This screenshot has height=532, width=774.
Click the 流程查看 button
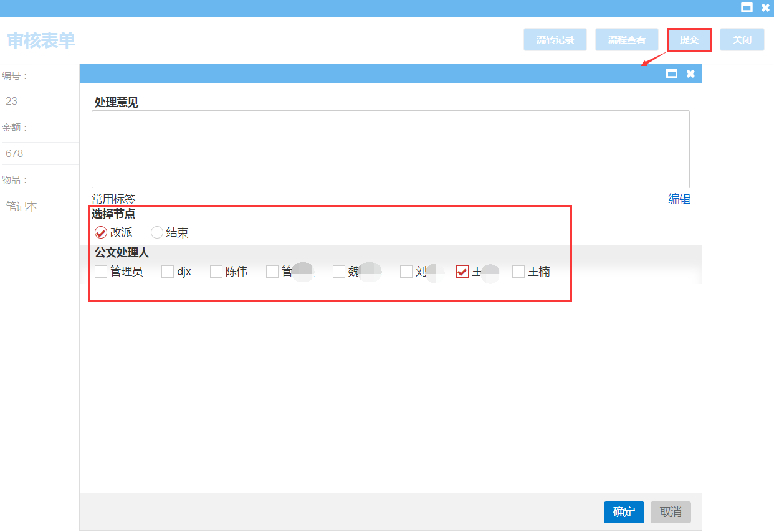coord(626,40)
